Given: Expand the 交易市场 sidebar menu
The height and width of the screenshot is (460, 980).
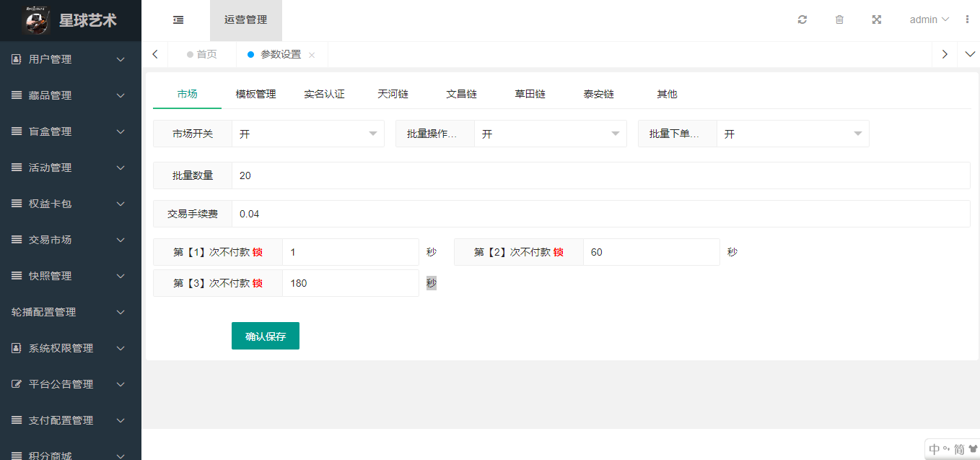Looking at the screenshot, I should (70, 240).
